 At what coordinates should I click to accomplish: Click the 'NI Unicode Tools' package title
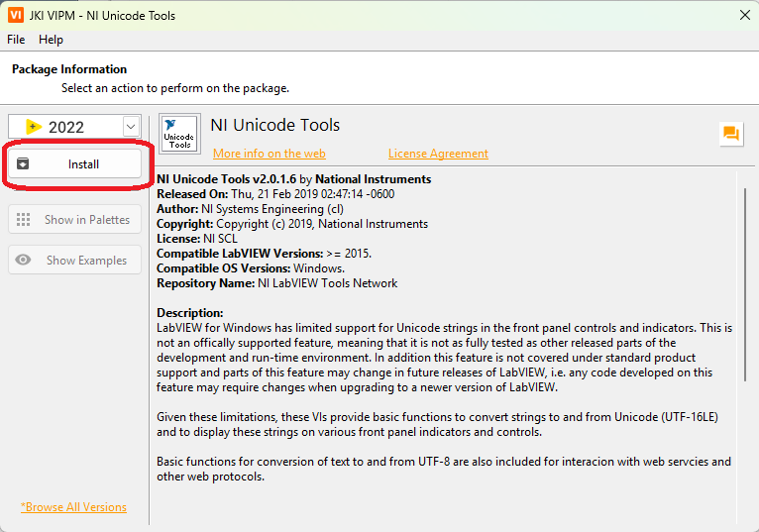(274, 125)
